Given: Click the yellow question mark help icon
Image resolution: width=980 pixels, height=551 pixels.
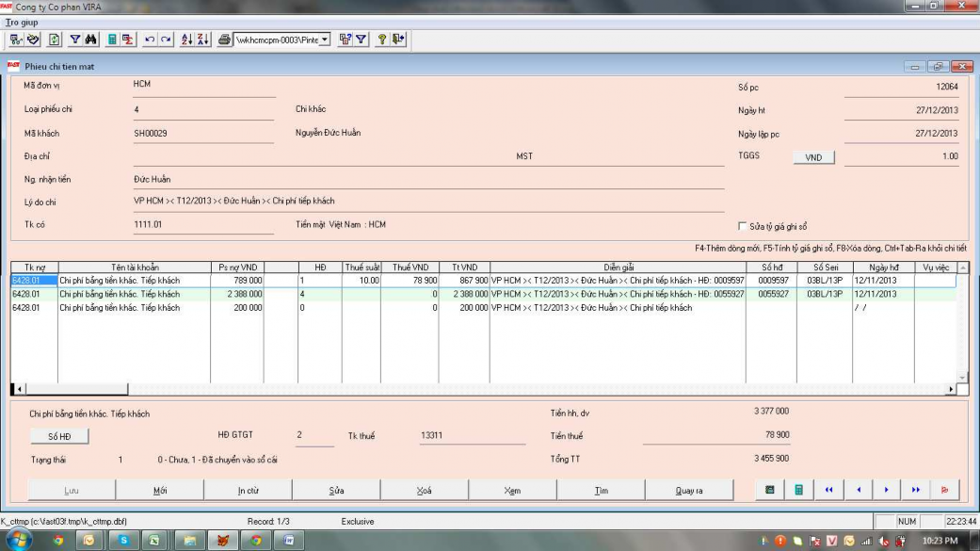Looking at the screenshot, I should pyautogui.click(x=382, y=40).
